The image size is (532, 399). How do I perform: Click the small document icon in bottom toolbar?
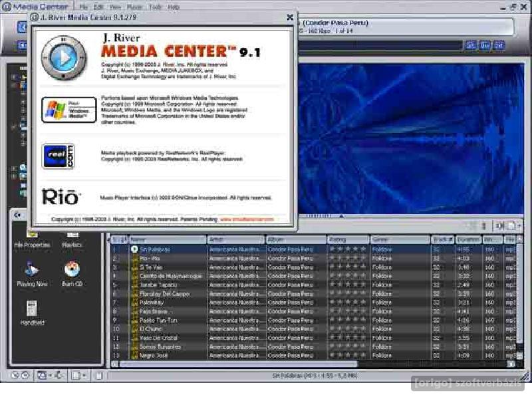(98, 376)
